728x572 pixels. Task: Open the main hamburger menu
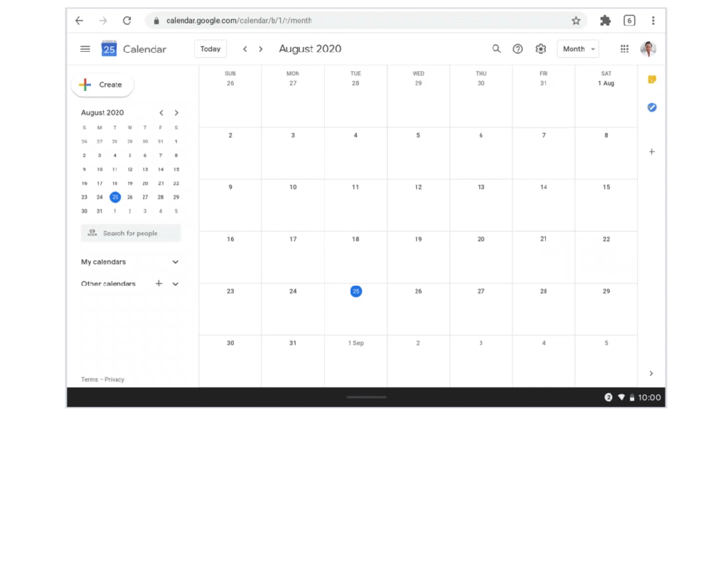(x=85, y=49)
